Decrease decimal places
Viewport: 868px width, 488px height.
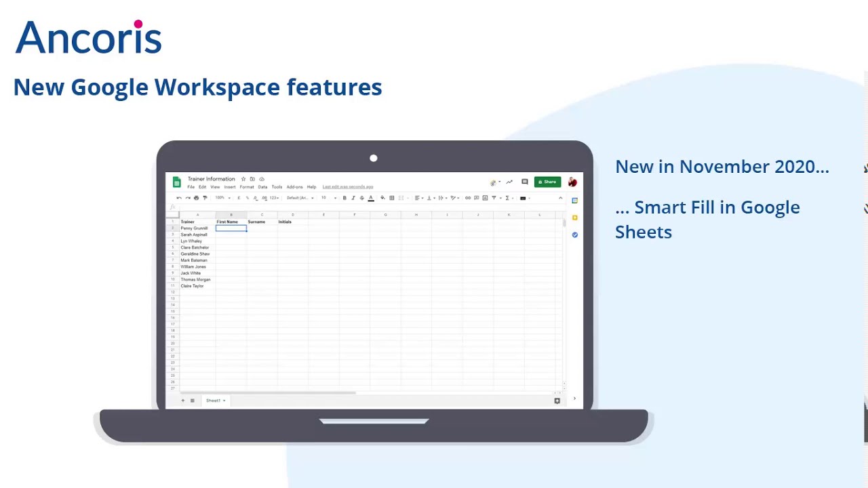click(x=256, y=198)
